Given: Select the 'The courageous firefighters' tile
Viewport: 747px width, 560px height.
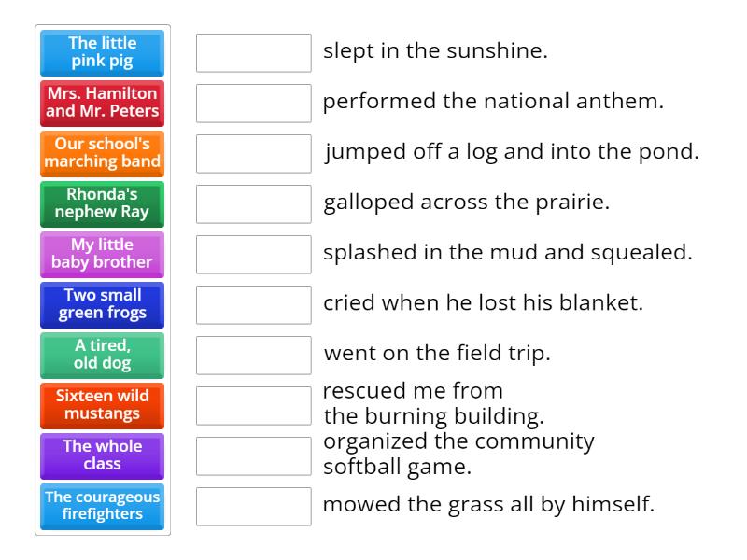Looking at the screenshot, I should pyautogui.click(x=103, y=507).
